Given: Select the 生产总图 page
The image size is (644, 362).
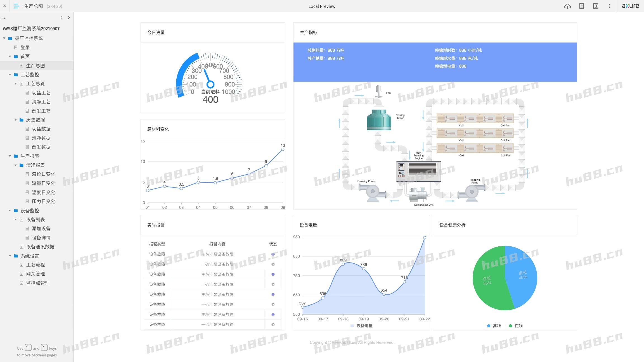Looking at the screenshot, I should pyautogui.click(x=35, y=66).
